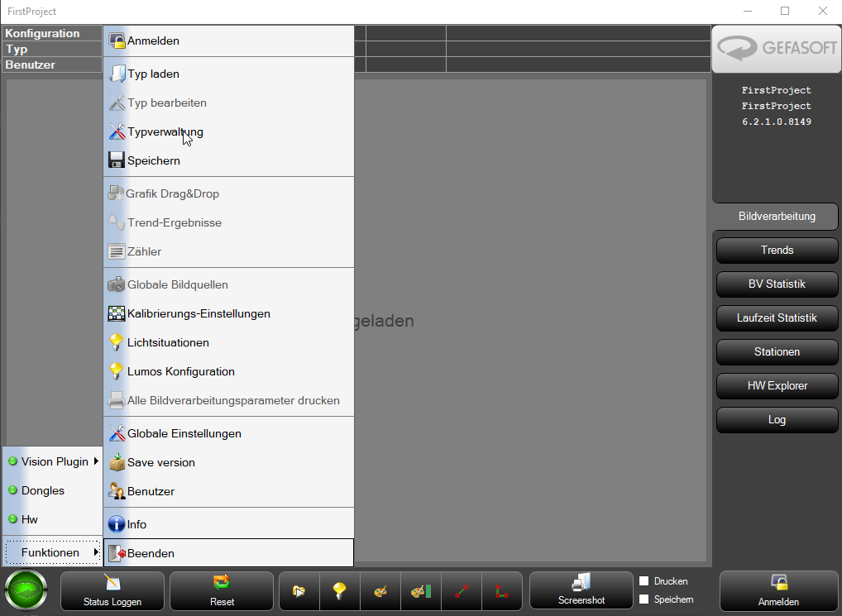Click the palette with green bar icon
This screenshot has height=616, width=842.
[421, 590]
